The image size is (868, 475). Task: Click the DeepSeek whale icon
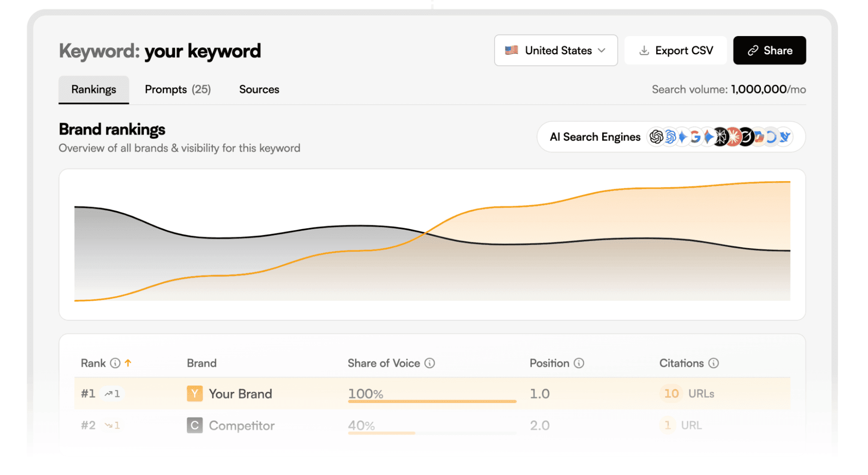784,137
